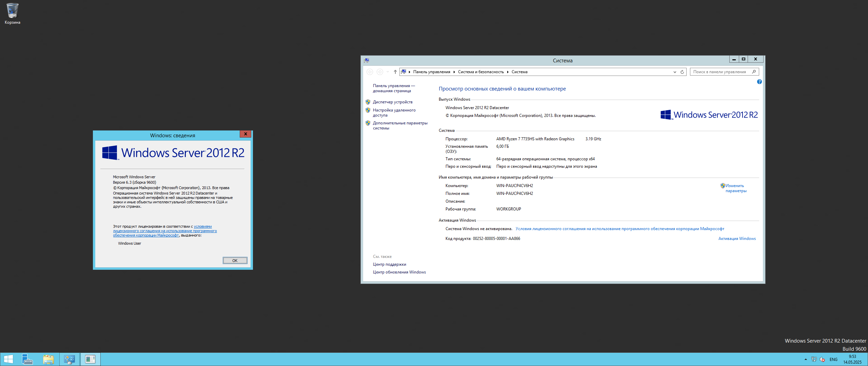868x366 pixels.
Task: Click Версия 6.3 (сборка 9600) text
Action: (134, 182)
